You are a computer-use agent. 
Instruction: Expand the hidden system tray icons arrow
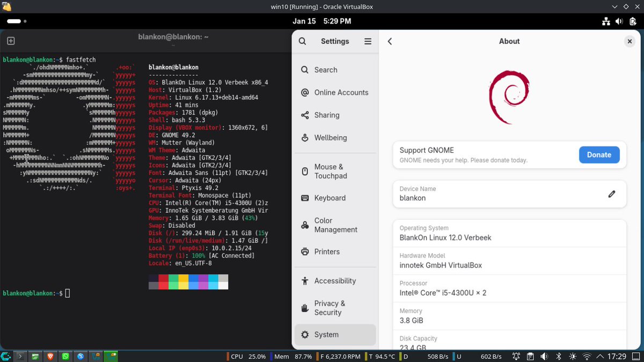coord(599,356)
